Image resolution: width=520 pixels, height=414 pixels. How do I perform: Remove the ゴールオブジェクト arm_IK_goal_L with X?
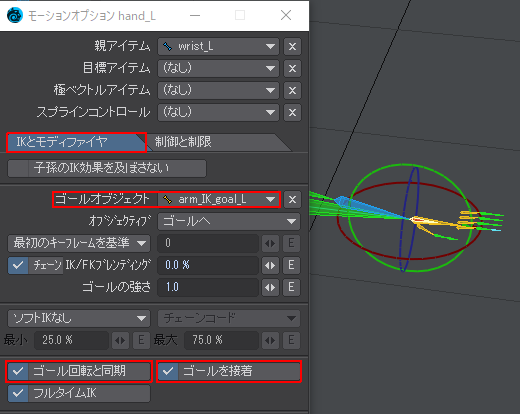[292, 199]
